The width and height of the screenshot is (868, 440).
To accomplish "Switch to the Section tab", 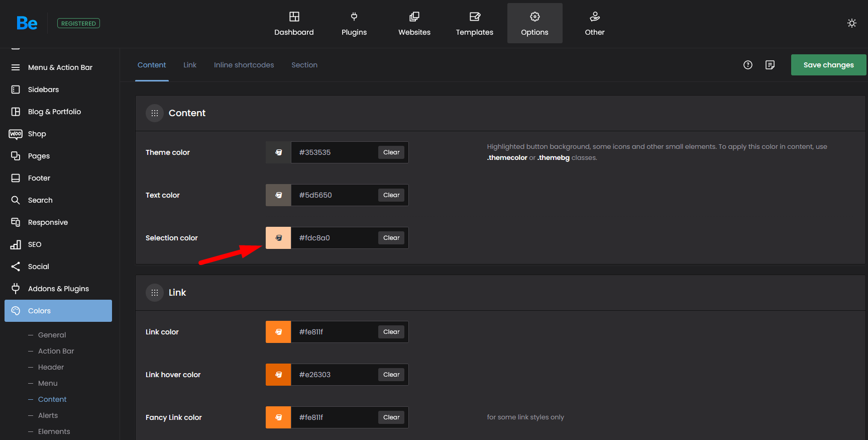I will click(x=304, y=65).
